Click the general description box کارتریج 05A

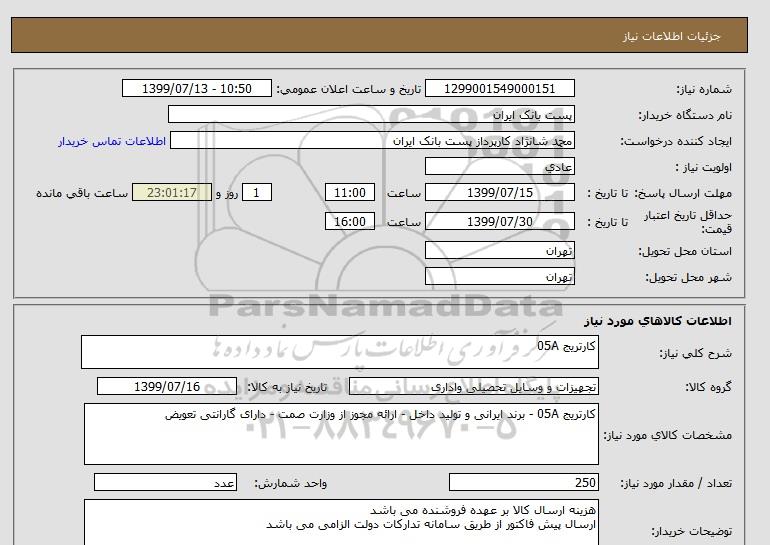pos(340,352)
